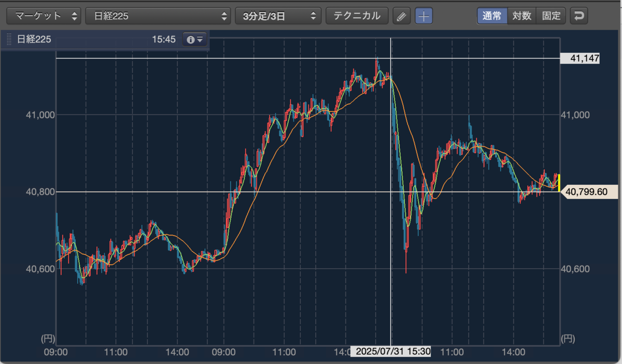Click the テクニカル button

pyautogui.click(x=357, y=16)
